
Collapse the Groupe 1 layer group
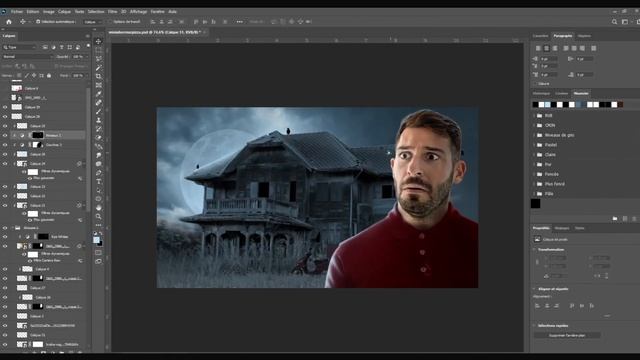click(x=13, y=228)
